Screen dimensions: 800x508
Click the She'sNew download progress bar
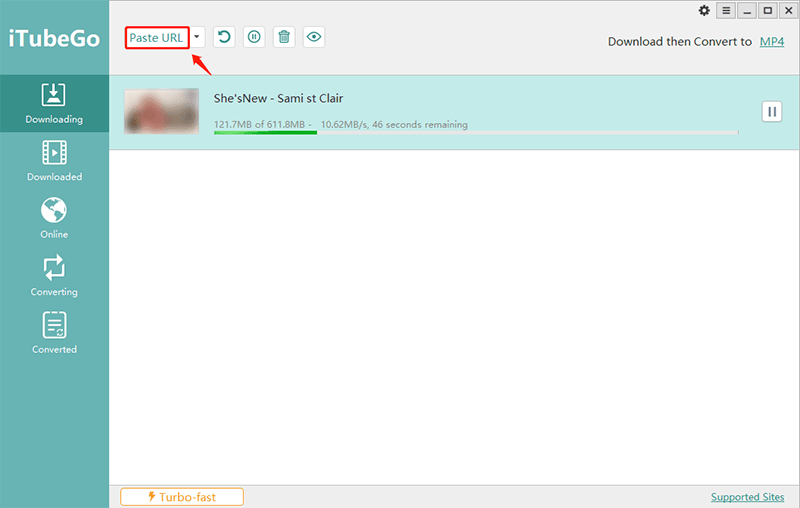click(x=476, y=133)
